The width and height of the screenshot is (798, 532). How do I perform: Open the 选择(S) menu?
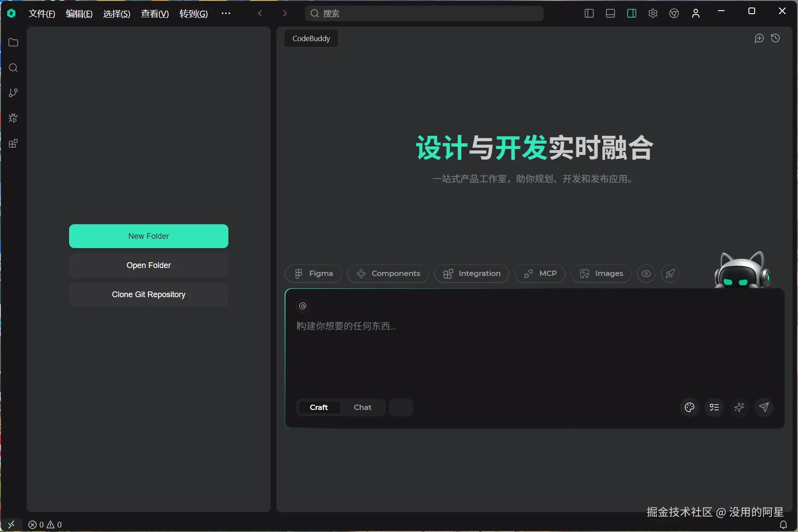click(117, 14)
